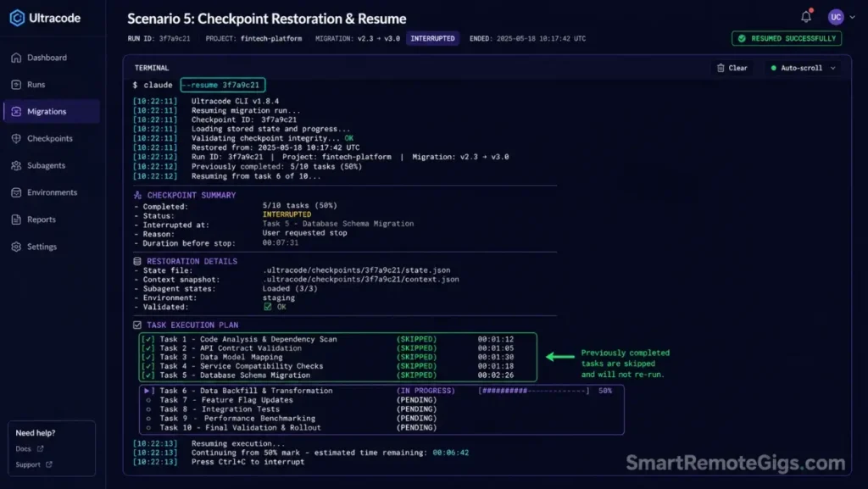Click the Dashboard home icon
The width and height of the screenshot is (868, 489).
pos(16,58)
